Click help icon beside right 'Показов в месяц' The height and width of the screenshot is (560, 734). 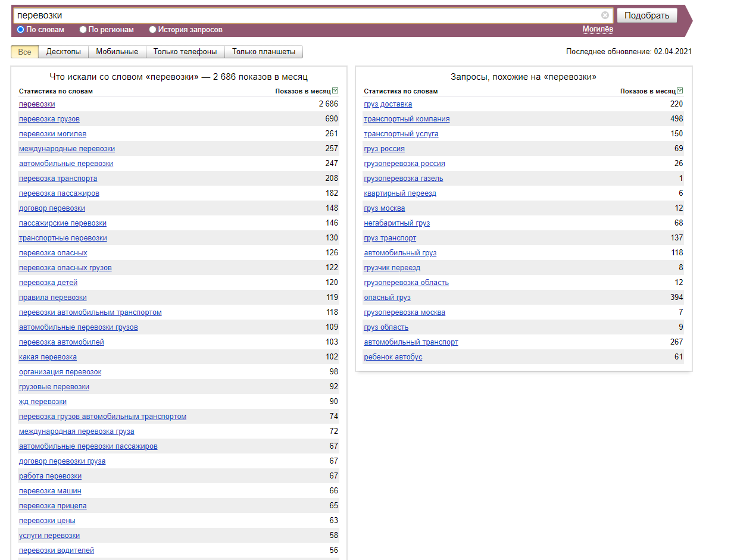(680, 91)
